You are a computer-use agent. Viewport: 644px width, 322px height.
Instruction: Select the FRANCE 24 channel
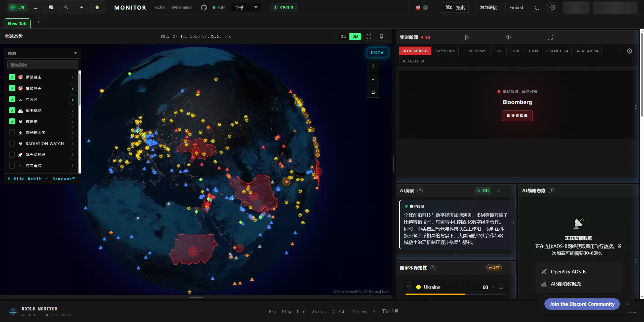(557, 51)
